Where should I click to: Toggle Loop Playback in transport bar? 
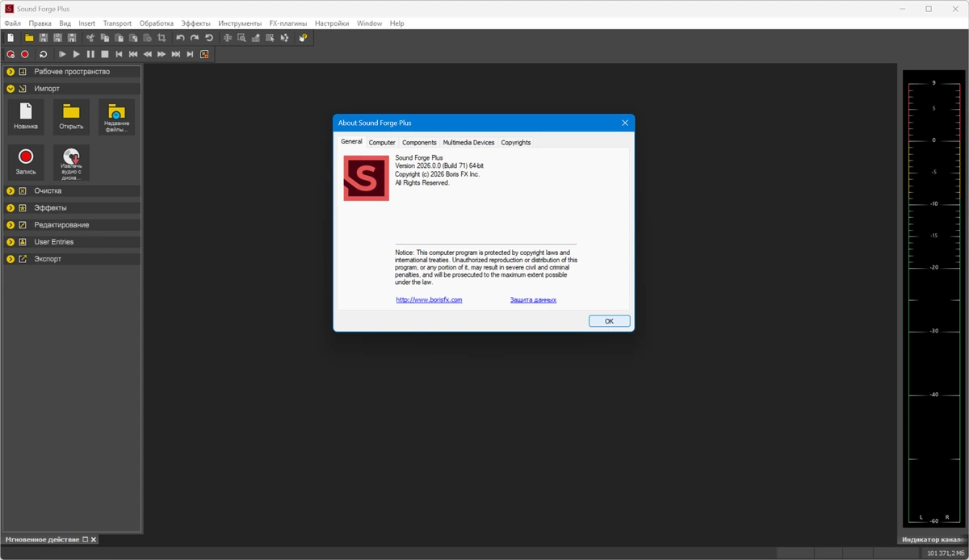[43, 54]
